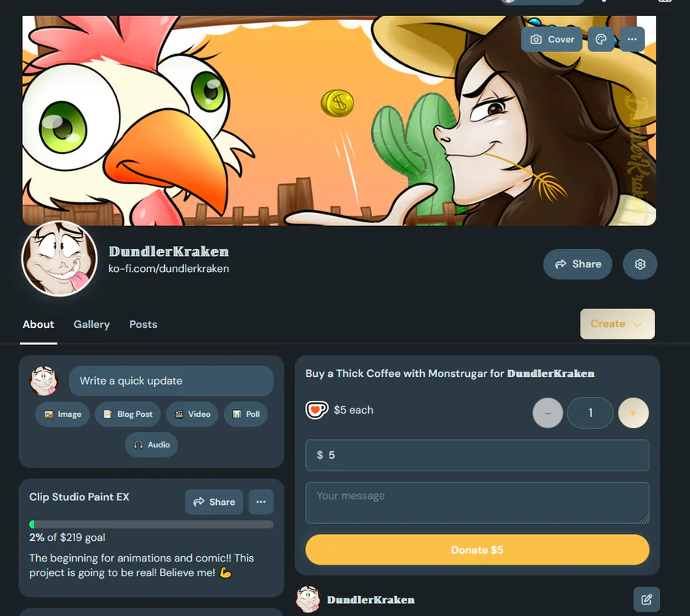Create a Video post
This screenshot has width=690, height=616.
point(192,414)
